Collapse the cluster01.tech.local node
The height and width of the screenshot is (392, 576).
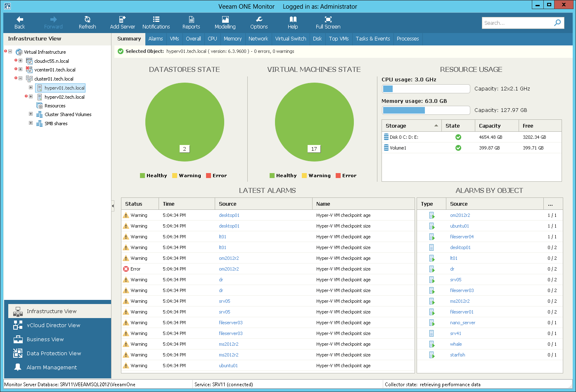(21, 78)
